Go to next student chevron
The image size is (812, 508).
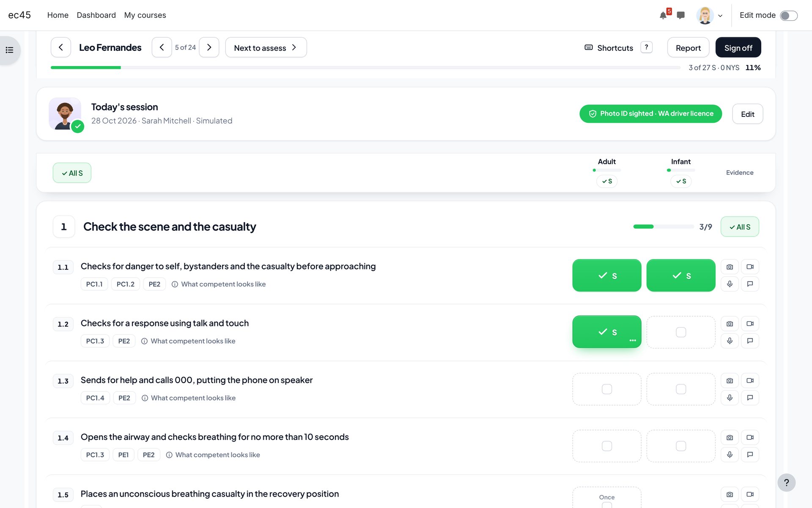209,47
